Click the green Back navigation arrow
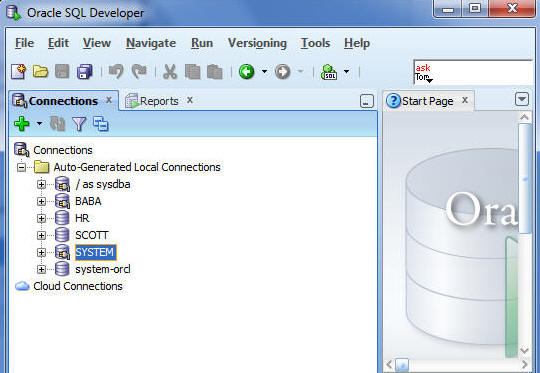The width and height of the screenshot is (540, 373). tap(247, 72)
